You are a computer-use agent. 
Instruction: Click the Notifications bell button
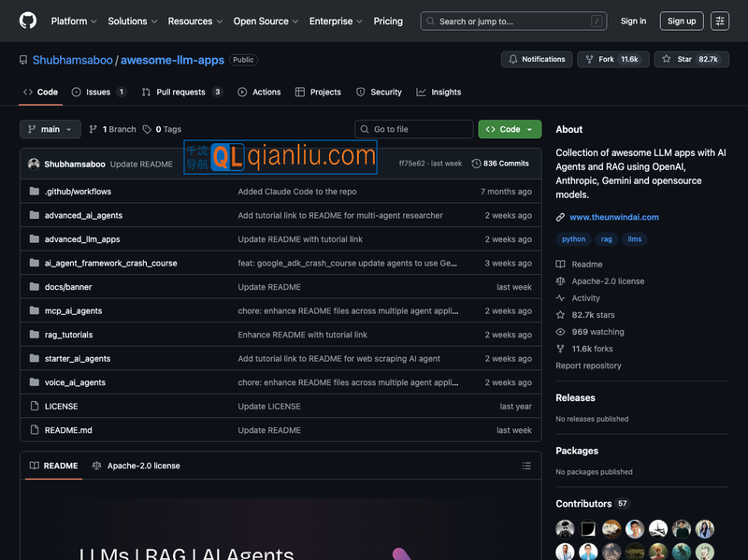(537, 59)
